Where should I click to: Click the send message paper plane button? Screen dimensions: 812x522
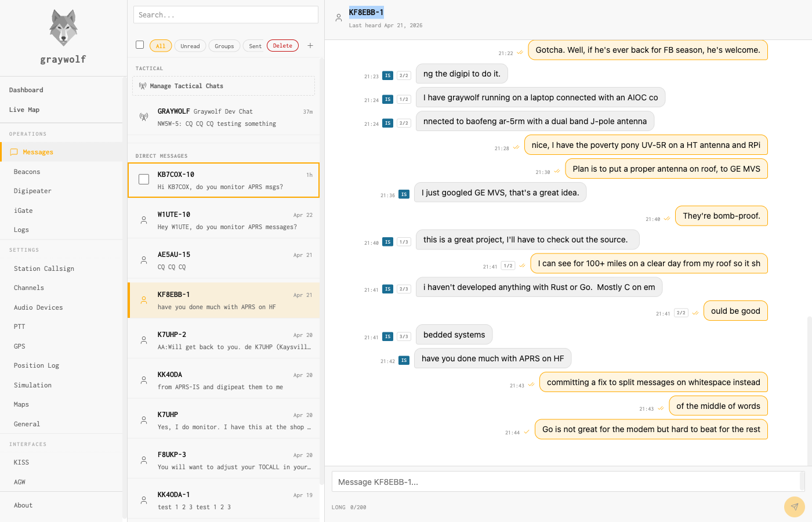[794, 506]
